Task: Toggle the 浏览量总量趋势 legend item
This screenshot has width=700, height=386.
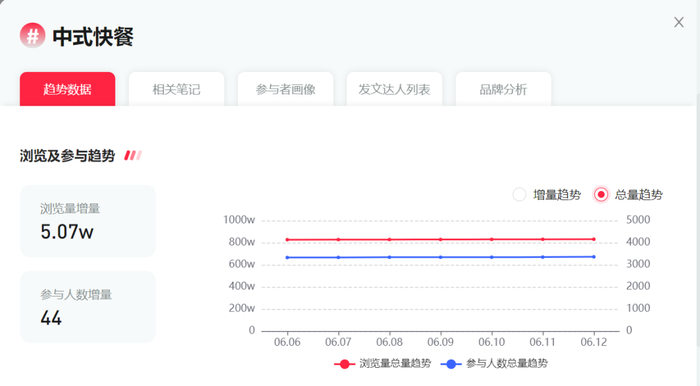Action: [x=383, y=364]
